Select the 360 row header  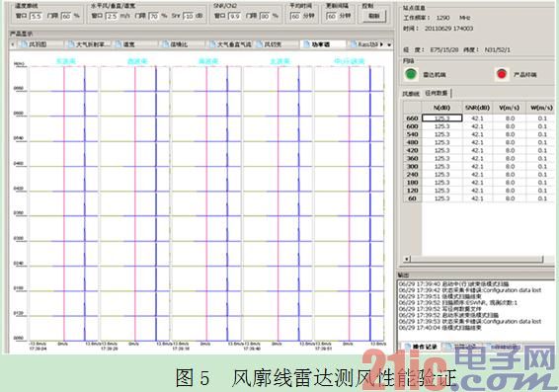(x=412, y=159)
